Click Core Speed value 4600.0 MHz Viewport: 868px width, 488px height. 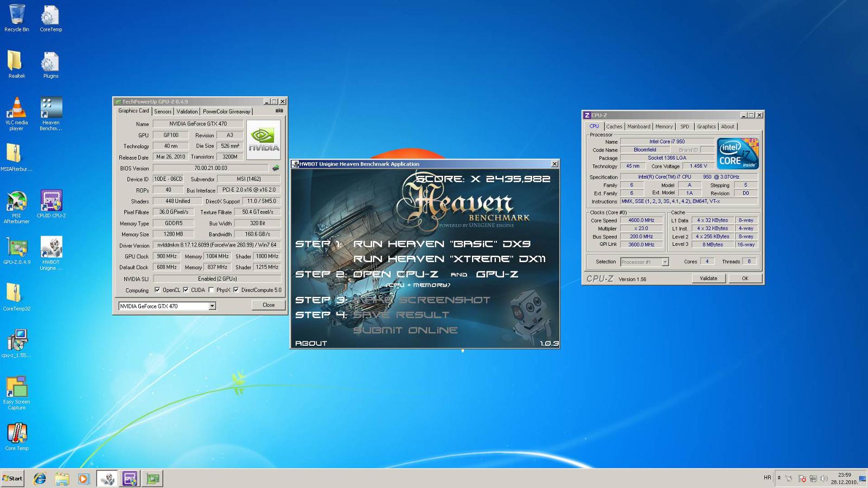641,220
